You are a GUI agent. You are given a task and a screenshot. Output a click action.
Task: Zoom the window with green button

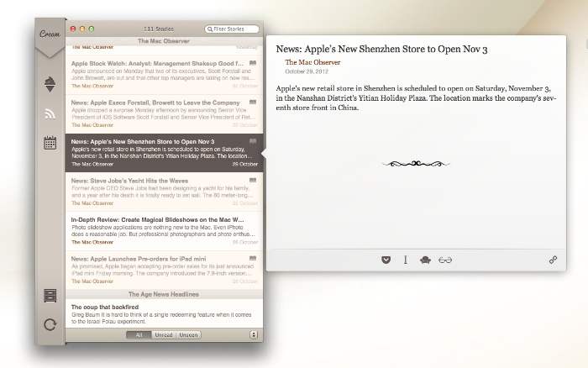pos(91,29)
